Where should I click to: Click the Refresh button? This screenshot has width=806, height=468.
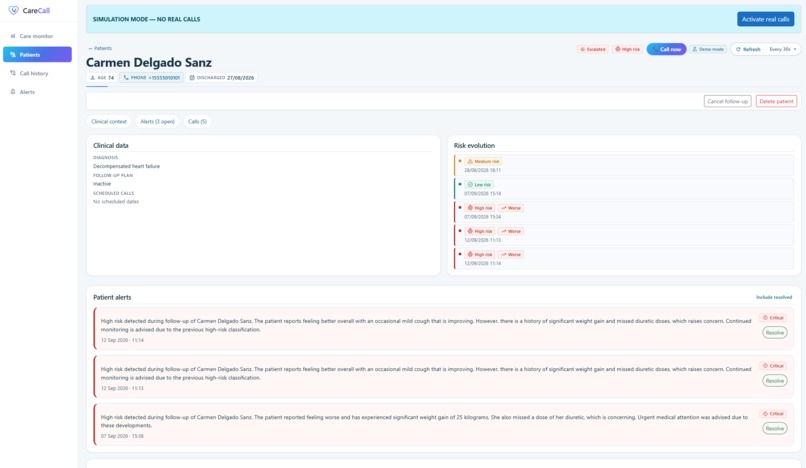point(748,49)
